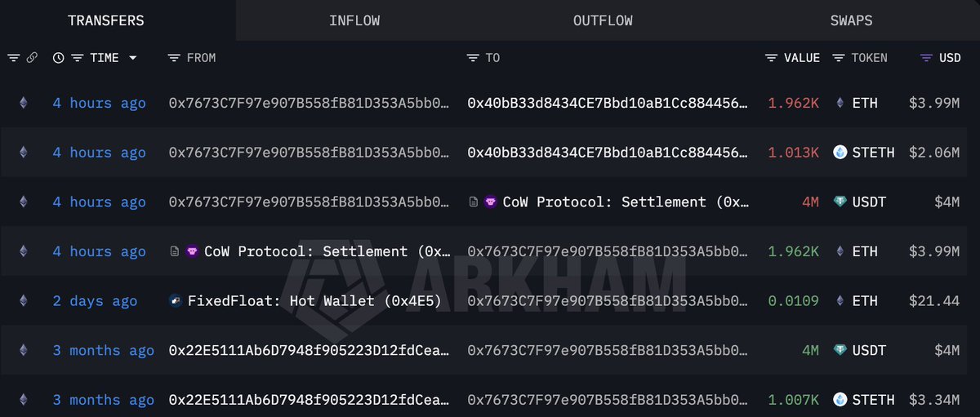This screenshot has width=980, height=417.
Task: Switch to the OUTFLOW tab
Action: tap(603, 20)
